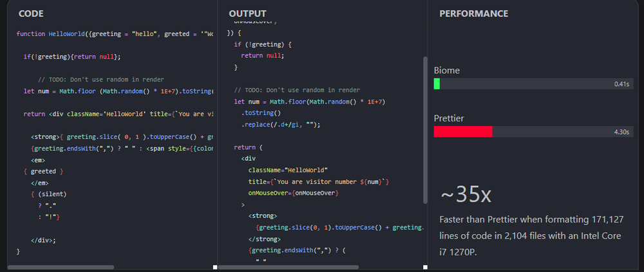
Task: Click the white resize handle of the CODE panel
Action: coord(215,267)
